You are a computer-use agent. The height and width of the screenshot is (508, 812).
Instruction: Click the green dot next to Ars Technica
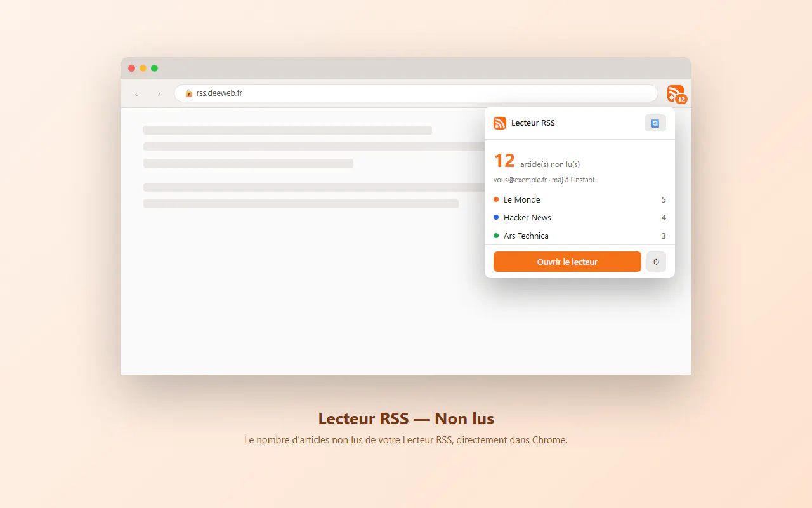coord(496,236)
